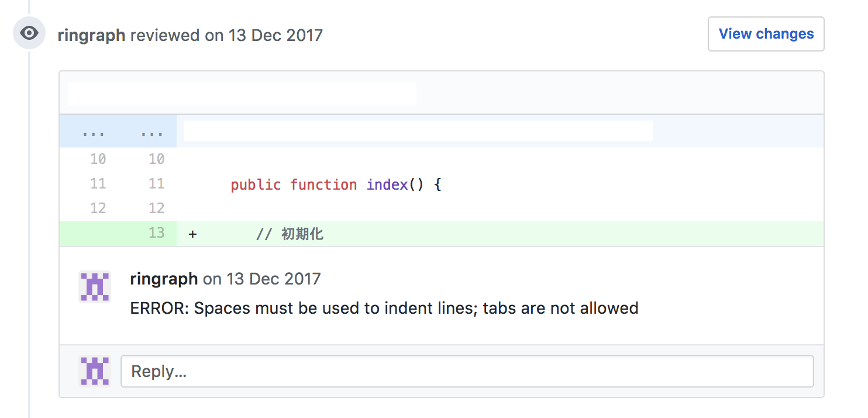Select old line number 10
868x418 pixels.
point(98,159)
